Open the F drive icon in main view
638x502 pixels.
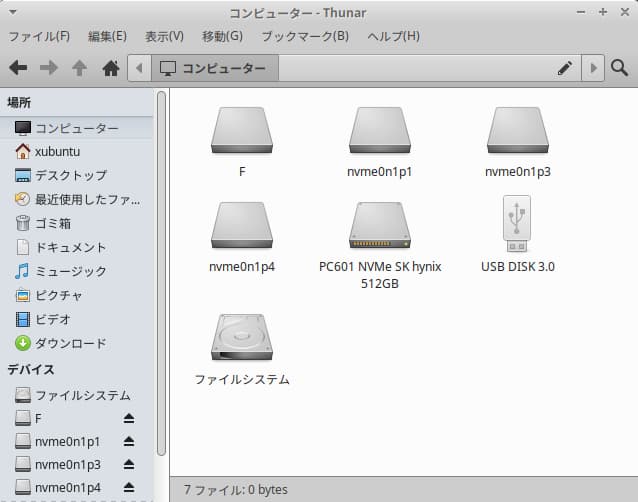tap(242, 130)
